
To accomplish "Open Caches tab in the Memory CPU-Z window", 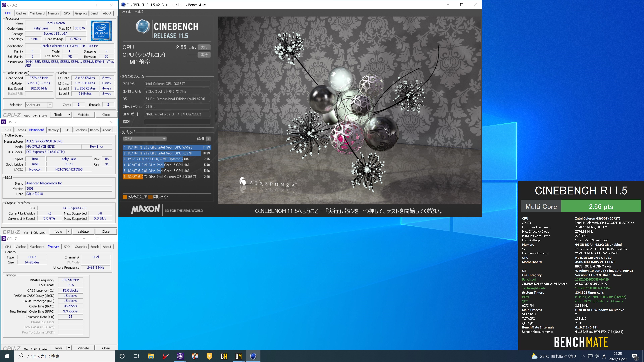I will pyautogui.click(x=21, y=247).
